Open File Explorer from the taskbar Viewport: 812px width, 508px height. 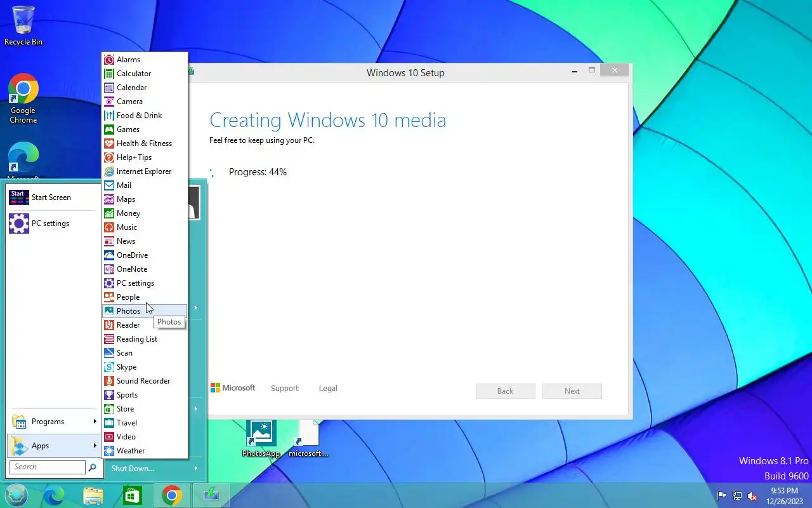(x=93, y=495)
